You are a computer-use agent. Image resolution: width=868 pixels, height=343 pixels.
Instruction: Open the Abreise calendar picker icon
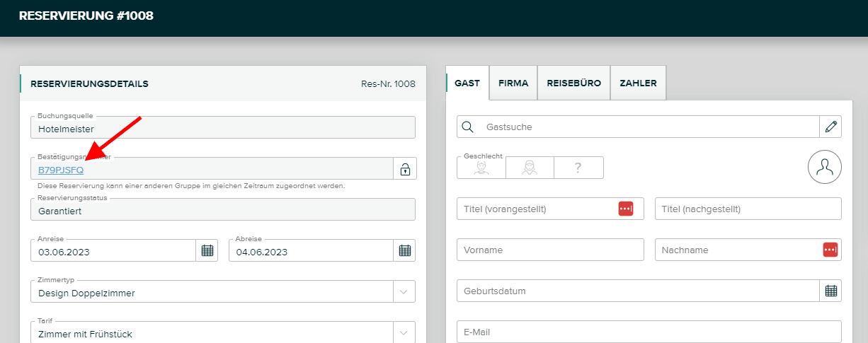coord(404,250)
